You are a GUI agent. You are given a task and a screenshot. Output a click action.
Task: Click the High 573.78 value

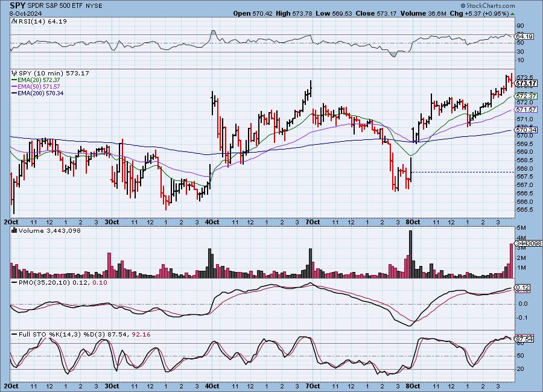click(x=294, y=13)
